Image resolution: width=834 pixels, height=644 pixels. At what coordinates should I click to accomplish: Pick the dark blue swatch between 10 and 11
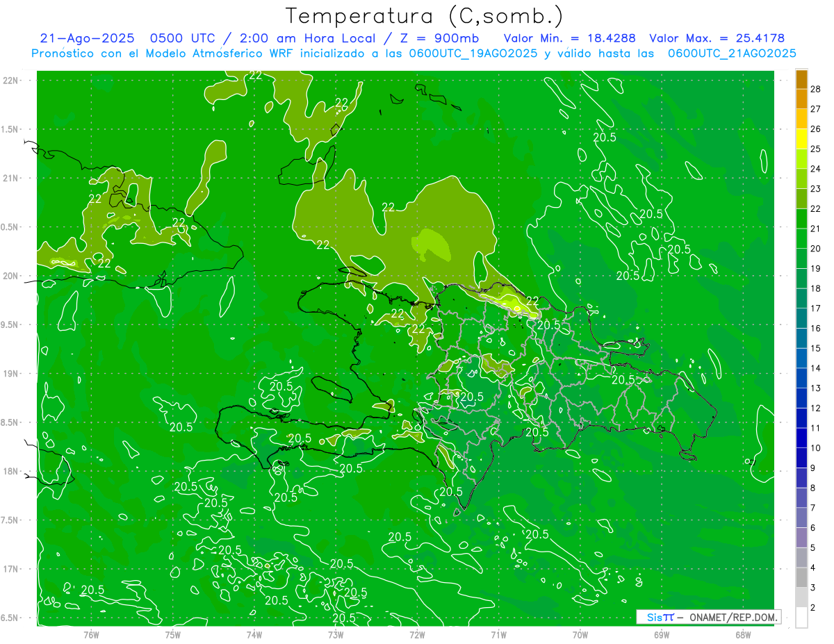tap(801, 438)
